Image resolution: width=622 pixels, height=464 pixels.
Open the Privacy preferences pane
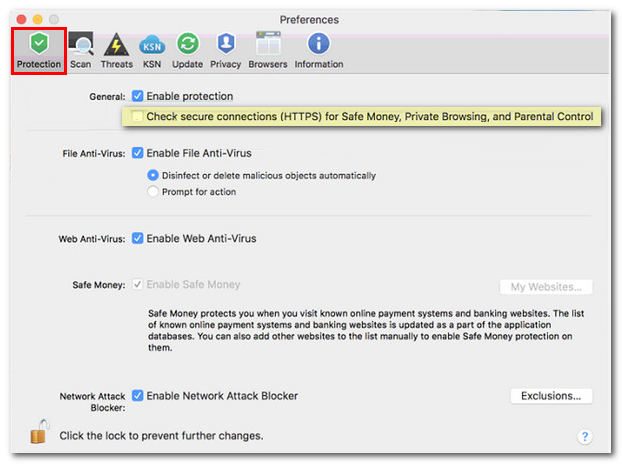(225, 50)
